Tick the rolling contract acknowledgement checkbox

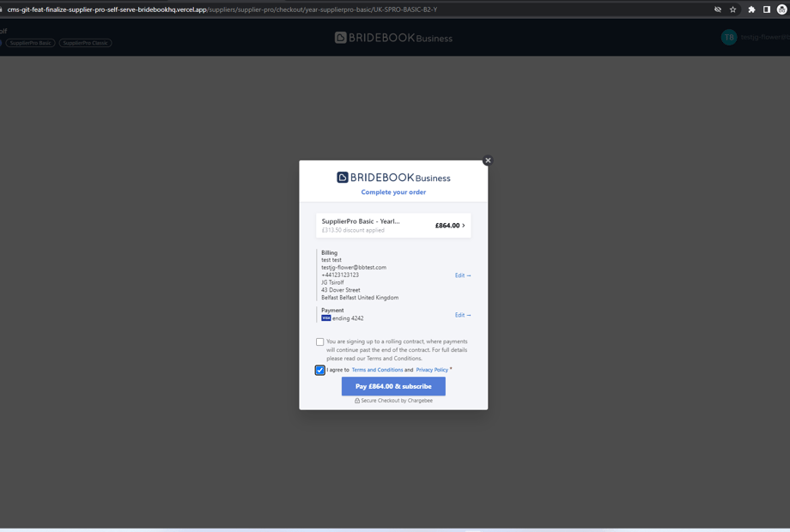[320, 342]
